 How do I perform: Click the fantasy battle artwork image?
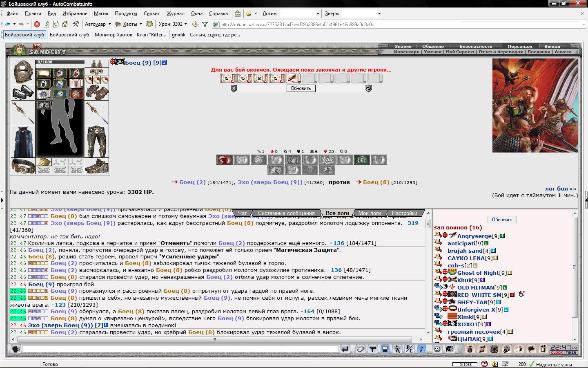coord(535,105)
